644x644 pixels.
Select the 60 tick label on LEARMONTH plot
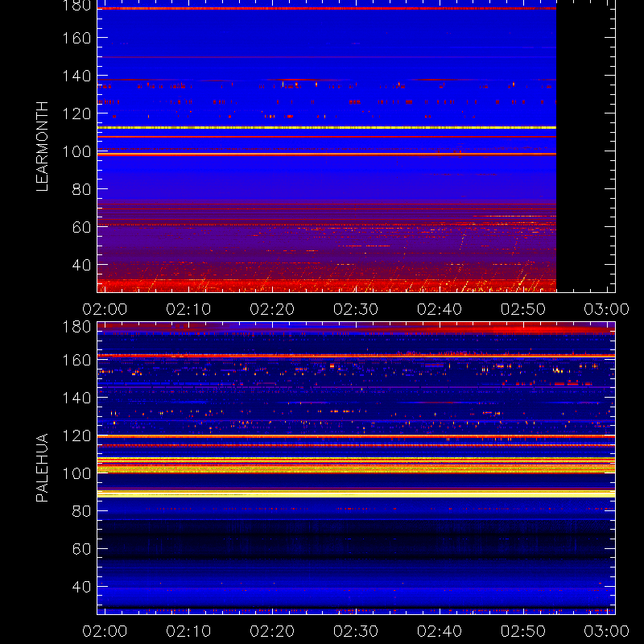click(x=81, y=227)
